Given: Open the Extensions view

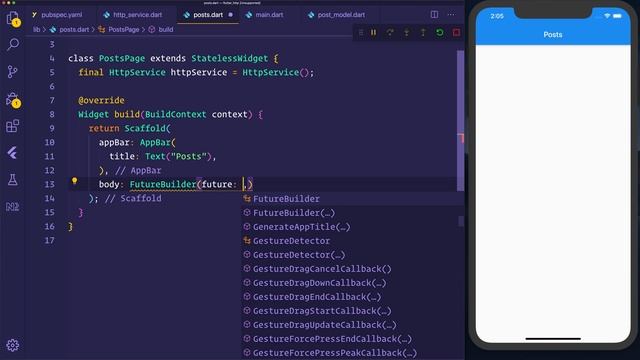Looking at the screenshot, I should pyautogui.click(x=13, y=126).
